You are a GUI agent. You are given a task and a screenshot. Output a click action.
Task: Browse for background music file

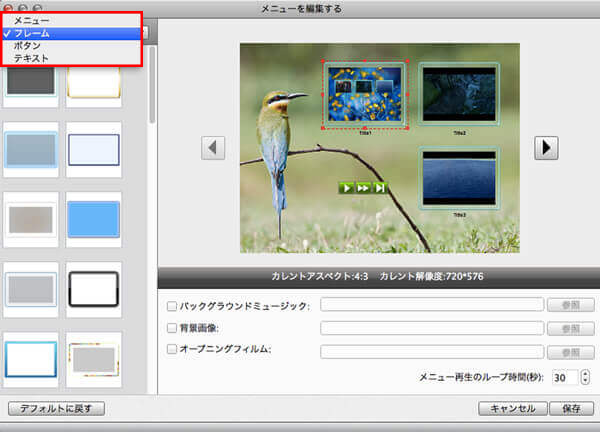[571, 305]
